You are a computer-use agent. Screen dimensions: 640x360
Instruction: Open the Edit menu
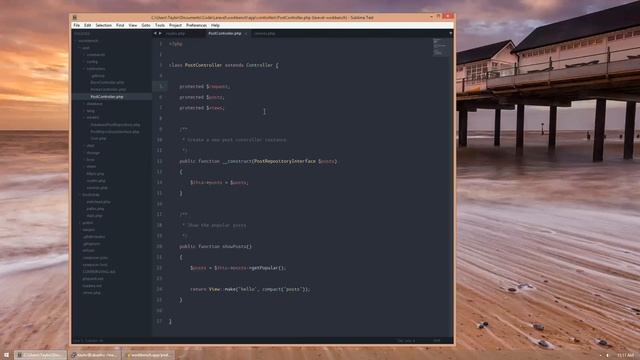87,25
